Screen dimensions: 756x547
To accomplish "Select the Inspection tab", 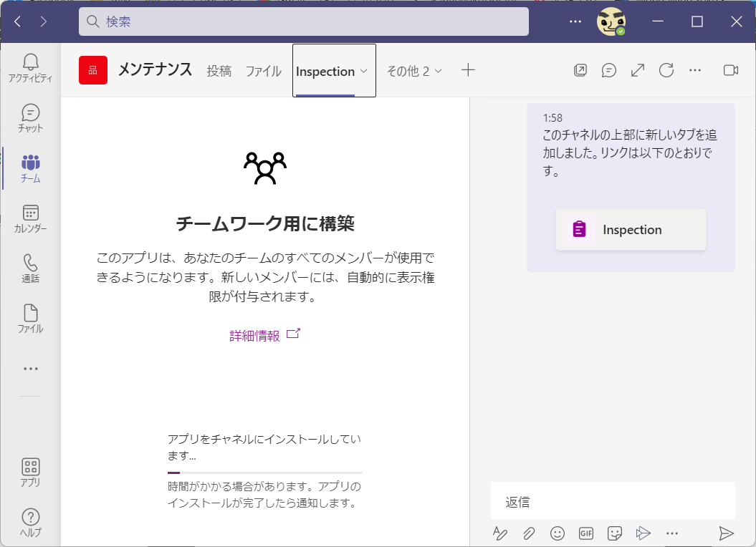I will pyautogui.click(x=325, y=72).
